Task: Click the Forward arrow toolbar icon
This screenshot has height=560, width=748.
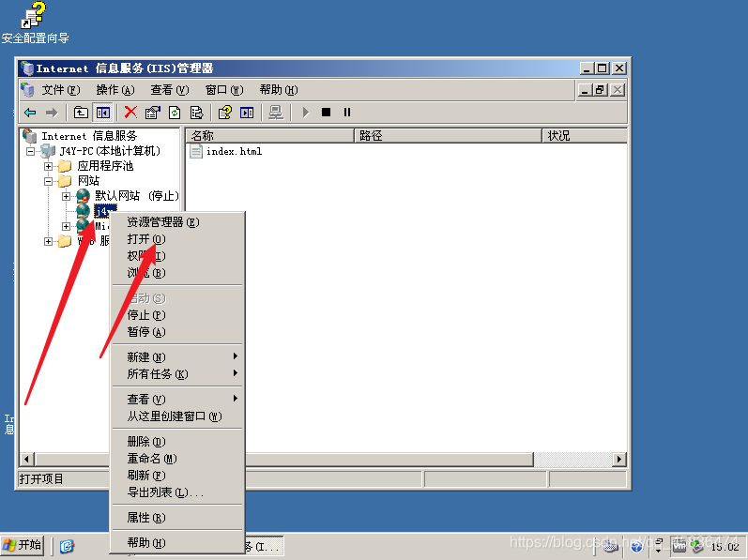Action: pos(51,113)
